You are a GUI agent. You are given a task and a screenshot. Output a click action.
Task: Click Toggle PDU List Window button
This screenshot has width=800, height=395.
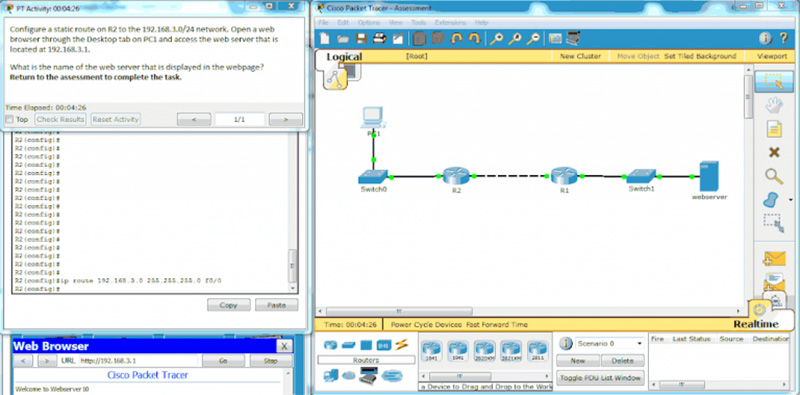(600, 378)
